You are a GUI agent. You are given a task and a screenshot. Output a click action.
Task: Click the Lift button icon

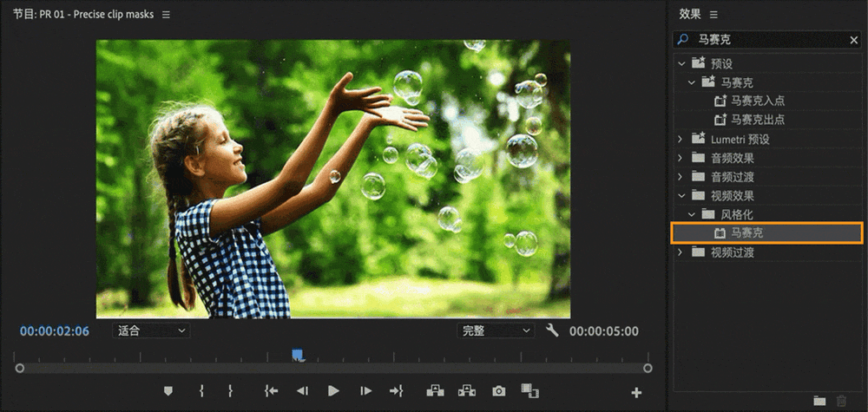[435, 391]
